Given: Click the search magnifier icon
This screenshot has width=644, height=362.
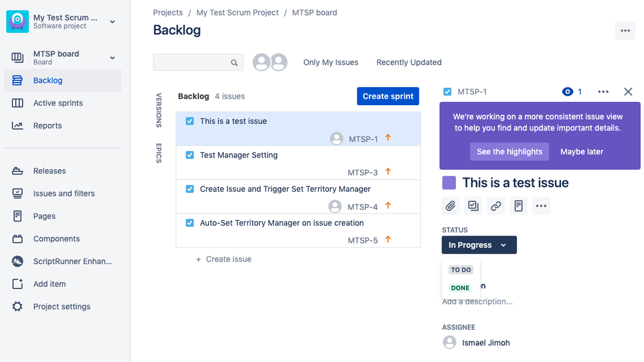Looking at the screenshot, I should [234, 63].
